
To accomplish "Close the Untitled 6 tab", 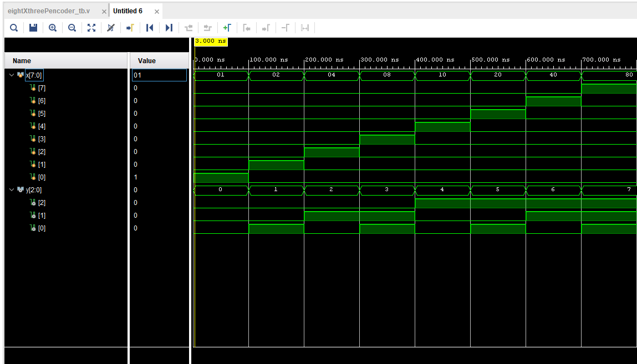I will point(157,12).
